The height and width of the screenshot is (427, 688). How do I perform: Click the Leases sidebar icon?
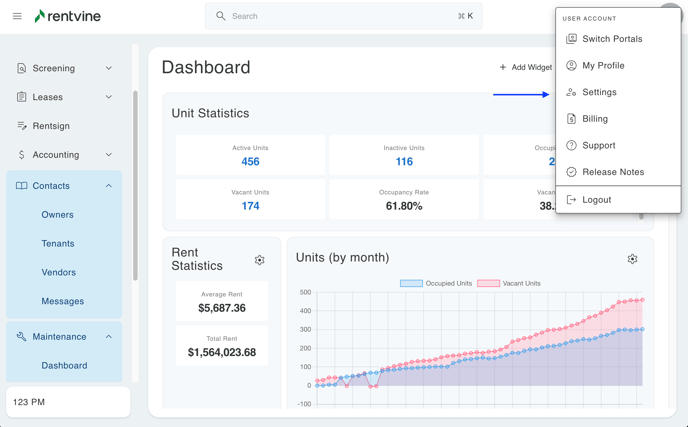(x=22, y=97)
